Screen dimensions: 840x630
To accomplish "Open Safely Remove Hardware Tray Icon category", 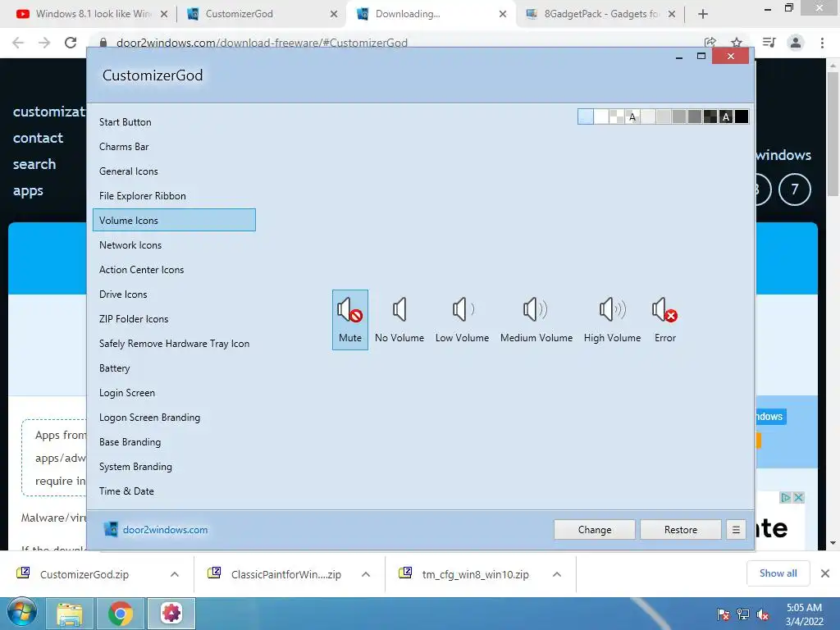I will pyautogui.click(x=174, y=344).
